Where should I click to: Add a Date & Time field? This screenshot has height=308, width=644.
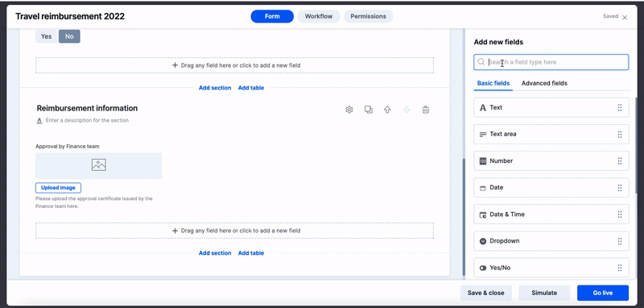(551, 214)
